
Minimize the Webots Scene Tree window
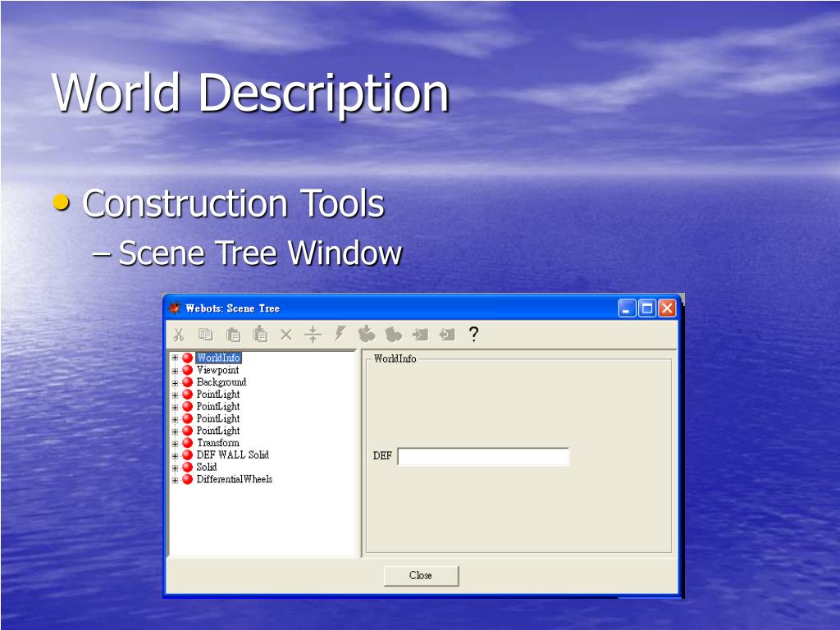627,308
